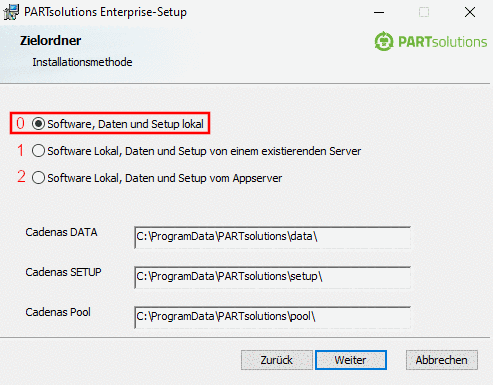
Task: Minimize the setup window
Action: (379, 12)
